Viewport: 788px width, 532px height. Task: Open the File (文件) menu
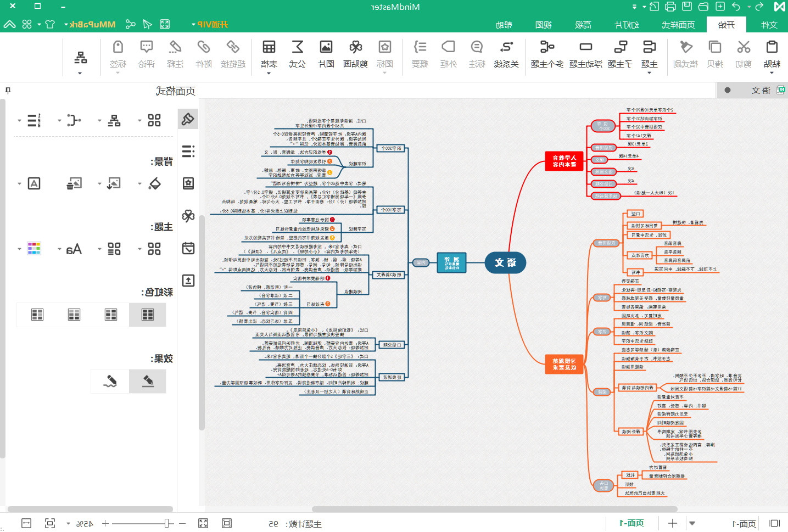tap(769, 25)
